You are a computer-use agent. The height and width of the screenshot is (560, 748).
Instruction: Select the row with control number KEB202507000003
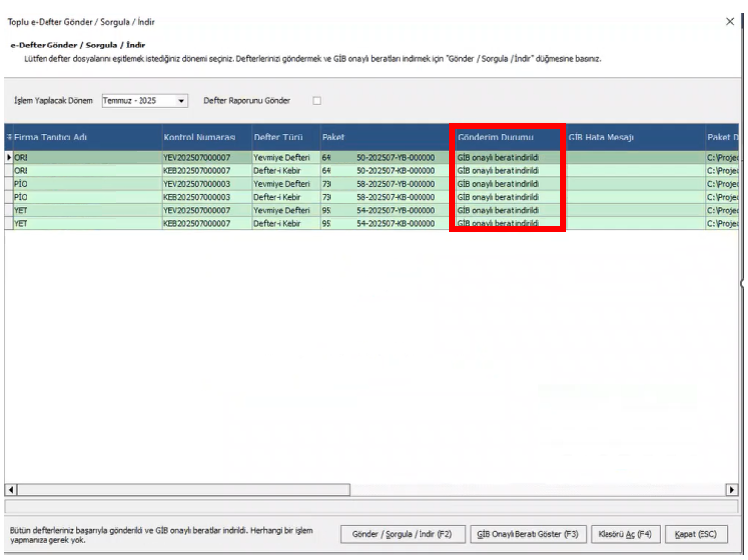click(371, 197)
